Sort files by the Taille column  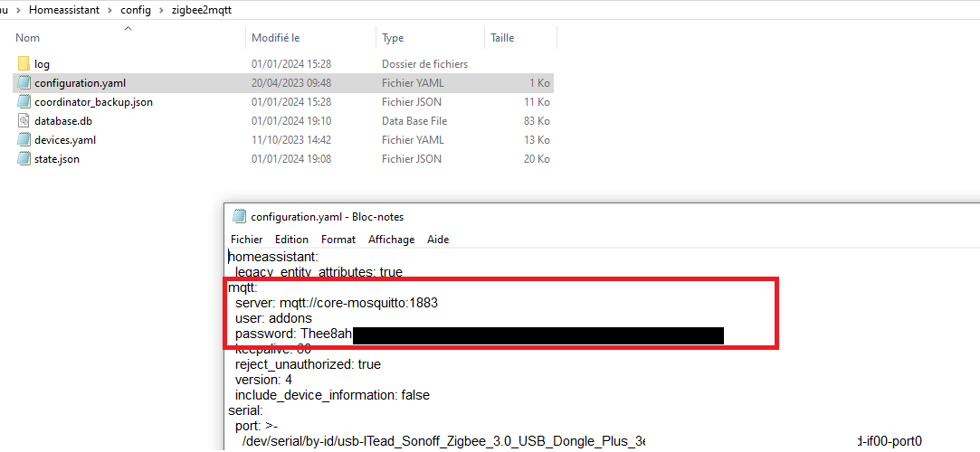tap(502, 38)
